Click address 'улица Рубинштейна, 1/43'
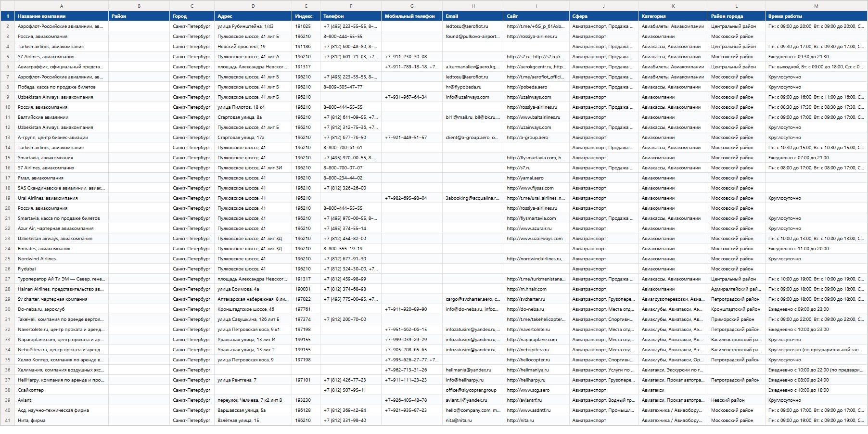The height and width of the screenshot is (434, 868). (253, 26)
